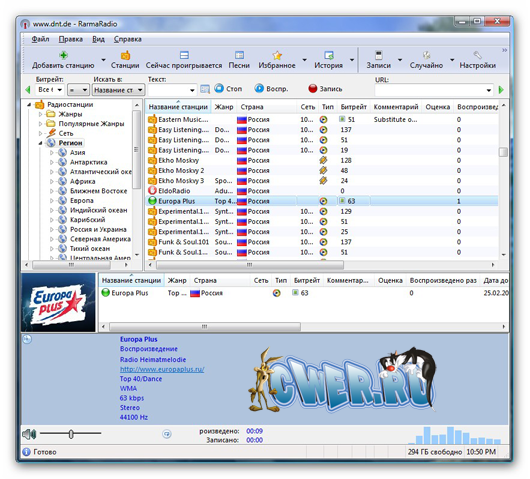Viewport: 530px width, 479px height.
Task: Sort upper list by Жанр column
Action: click(224, 107)
